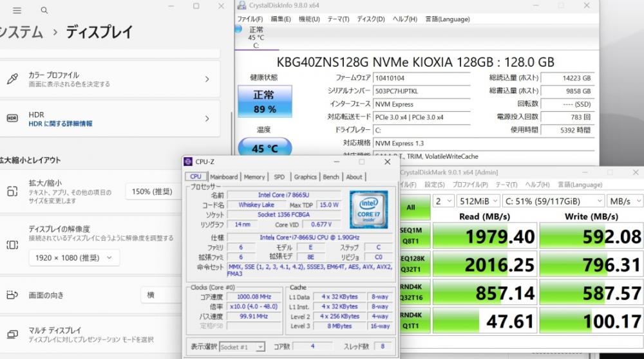
Task: Switch to the Memory tab in CPU-Z
Action: (x=254, y=177)
